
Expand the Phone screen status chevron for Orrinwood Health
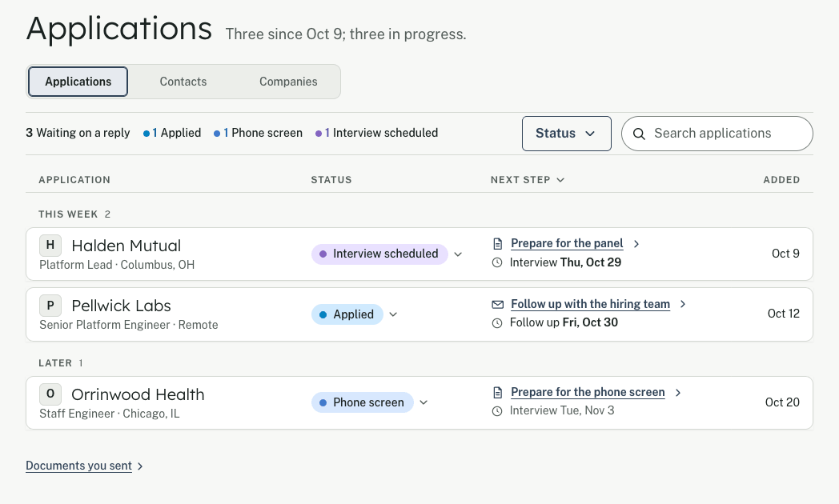(x=424, y=402)
